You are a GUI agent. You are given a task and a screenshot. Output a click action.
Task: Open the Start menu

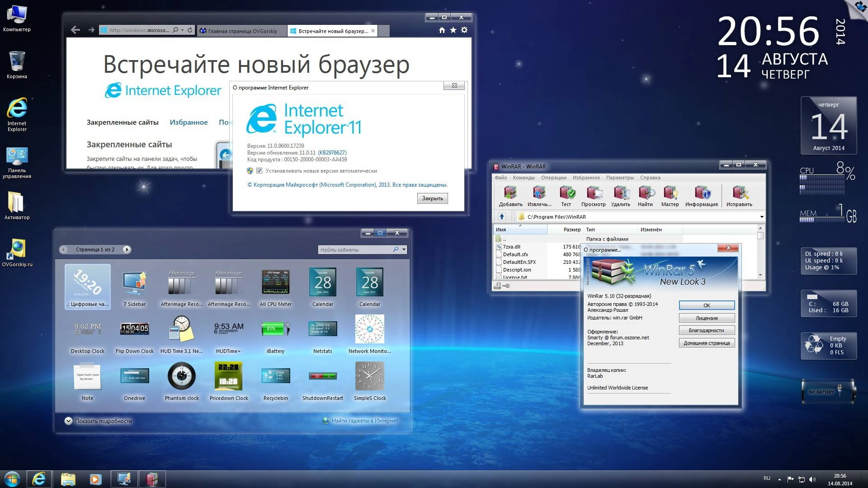click(x=12, y=479)
